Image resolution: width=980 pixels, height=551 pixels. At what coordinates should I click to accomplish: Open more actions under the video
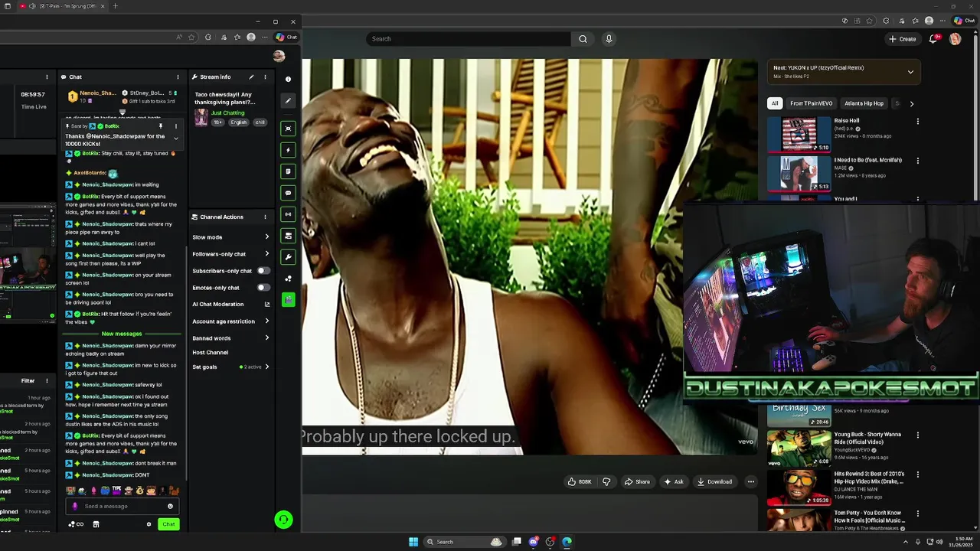tap(750, 481)
